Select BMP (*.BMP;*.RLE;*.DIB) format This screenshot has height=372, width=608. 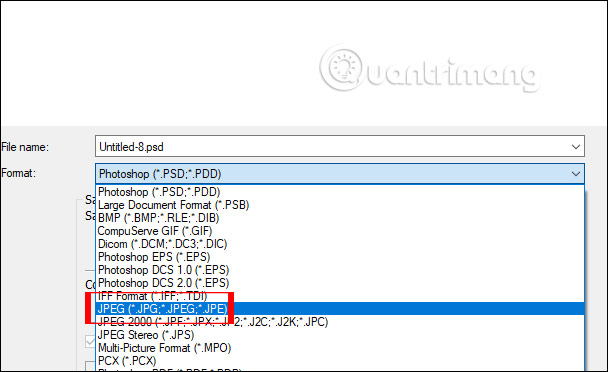tap(340, 218)
